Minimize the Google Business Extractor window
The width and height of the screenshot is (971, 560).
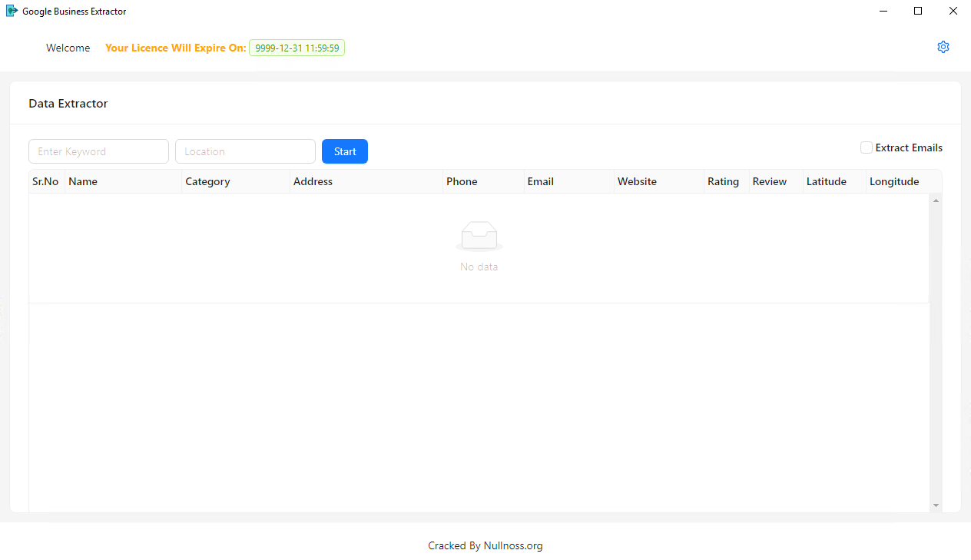[883, 11]
